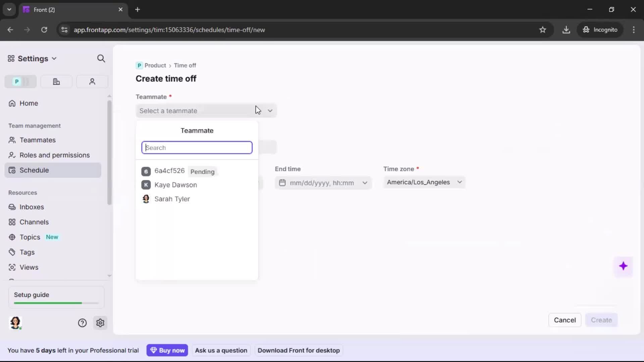Screen dimensions: 644x362
Task: Open settings search with magnifier icon
Action: 101,58
